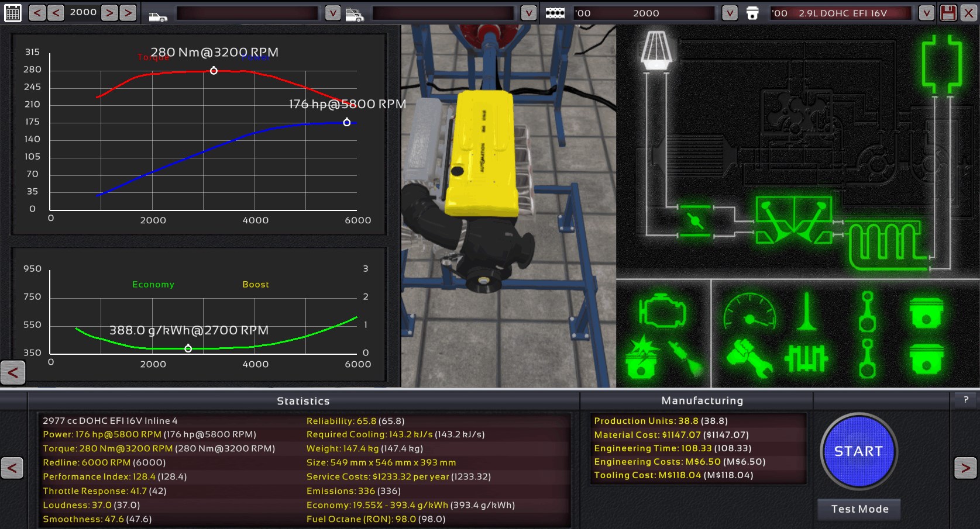Open the car model dropdown arrow

pyautogui.click(x=332, y=13)
